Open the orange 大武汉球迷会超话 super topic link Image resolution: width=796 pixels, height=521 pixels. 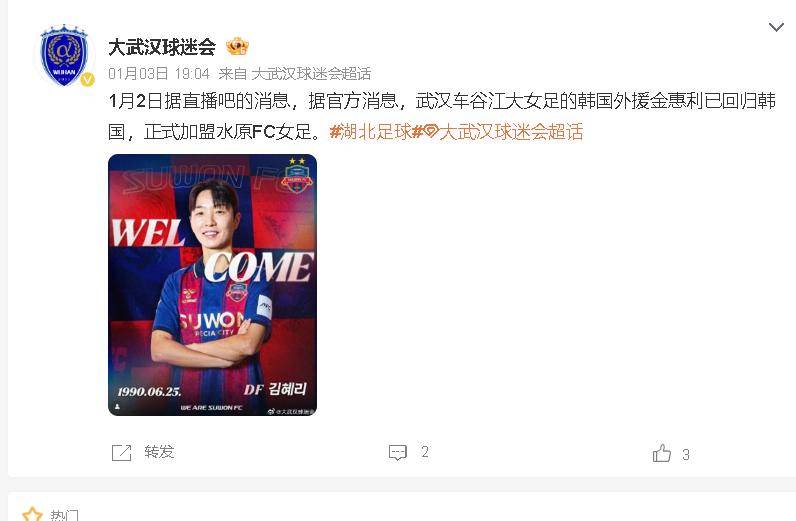[x=511, y=132]
